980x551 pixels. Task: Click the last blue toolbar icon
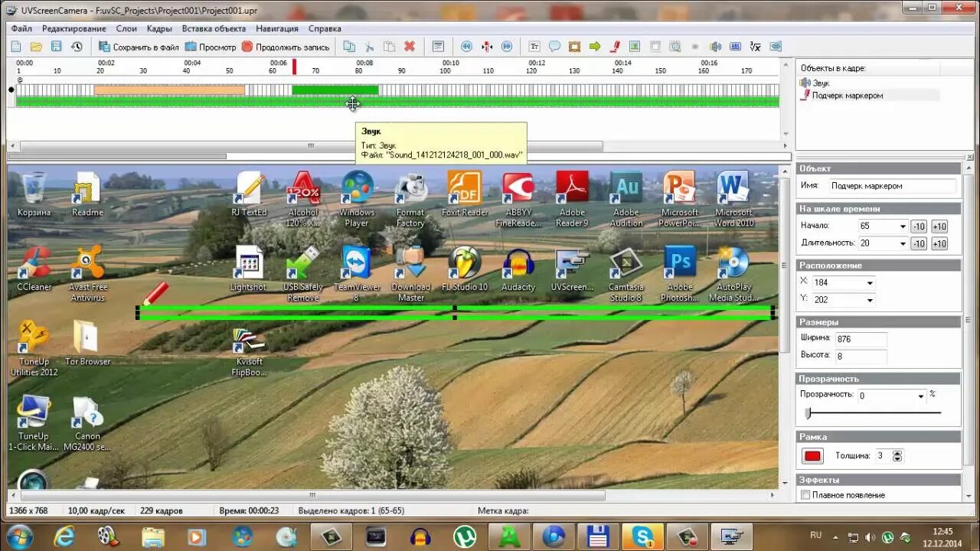(x=776, y=47)
